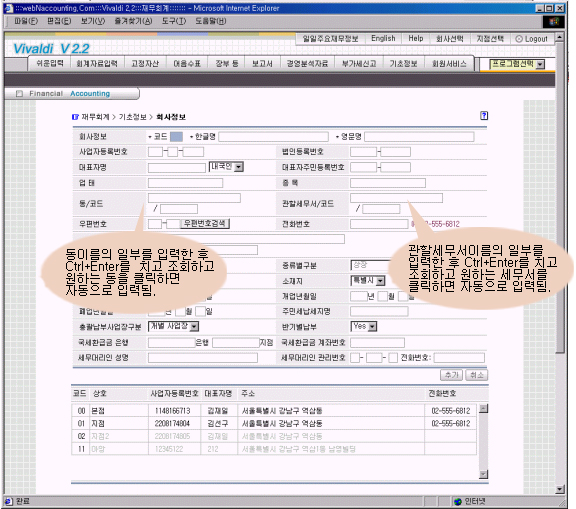This screenshot has height=509, width=576.
Task: Switch to the 장부 등 tab
Action: [x=227, y=64]
